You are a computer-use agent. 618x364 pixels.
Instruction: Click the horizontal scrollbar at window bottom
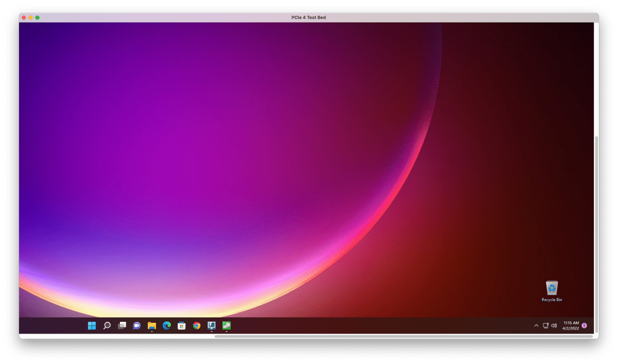point(403,336)
